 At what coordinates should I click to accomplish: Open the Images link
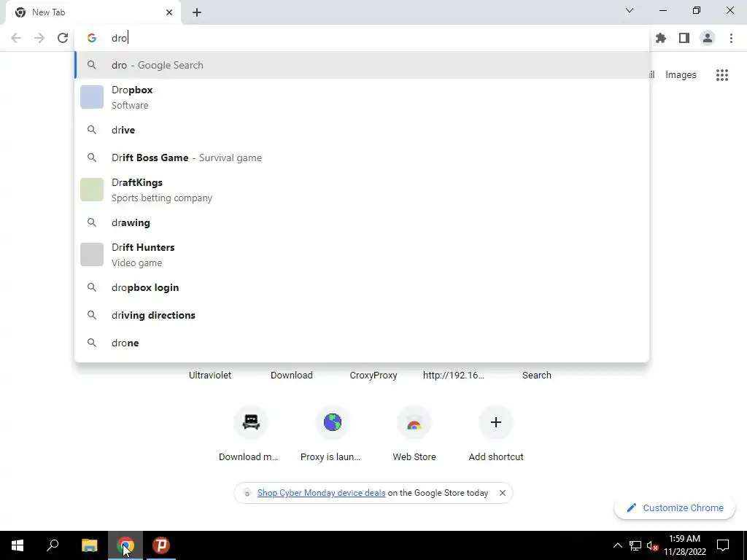click(681, 75)
